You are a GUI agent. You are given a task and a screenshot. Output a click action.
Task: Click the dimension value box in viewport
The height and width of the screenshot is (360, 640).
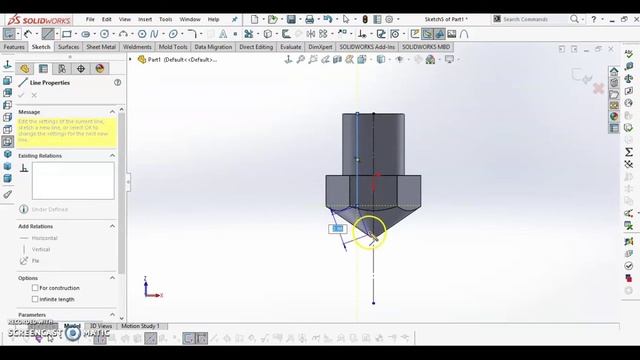click(338, 229)
